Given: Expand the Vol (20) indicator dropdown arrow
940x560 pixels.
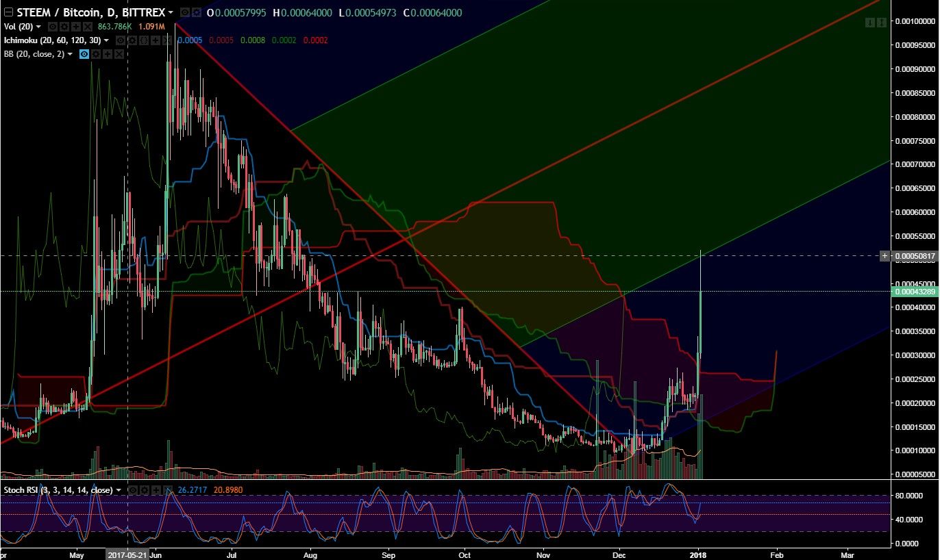Looking at the screenshot, I should pyautogui.click(x=38, y=27).
